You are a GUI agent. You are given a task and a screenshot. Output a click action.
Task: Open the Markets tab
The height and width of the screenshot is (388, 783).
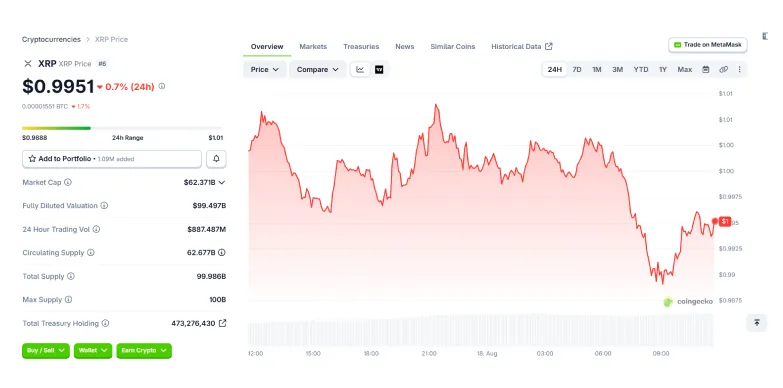(313, 46)
